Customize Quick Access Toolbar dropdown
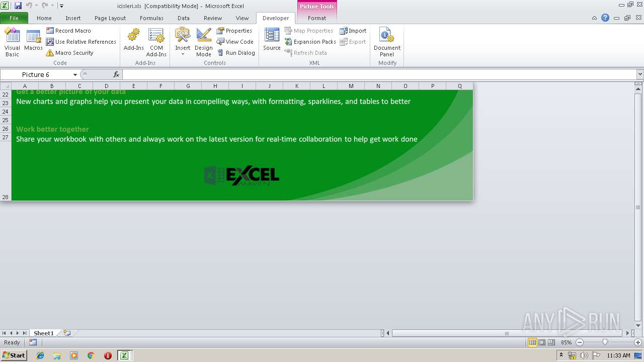 61,6
